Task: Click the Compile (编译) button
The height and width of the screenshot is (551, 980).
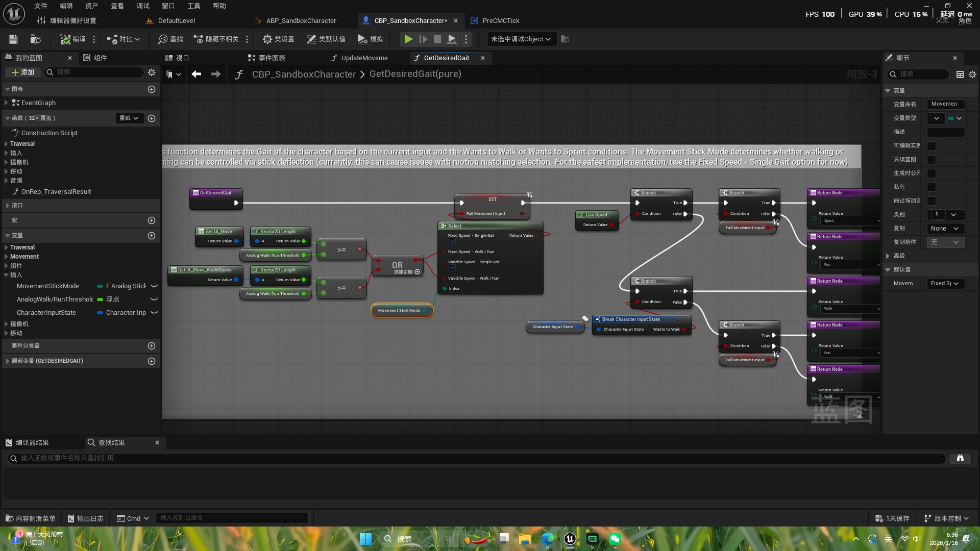Action: 72,39
